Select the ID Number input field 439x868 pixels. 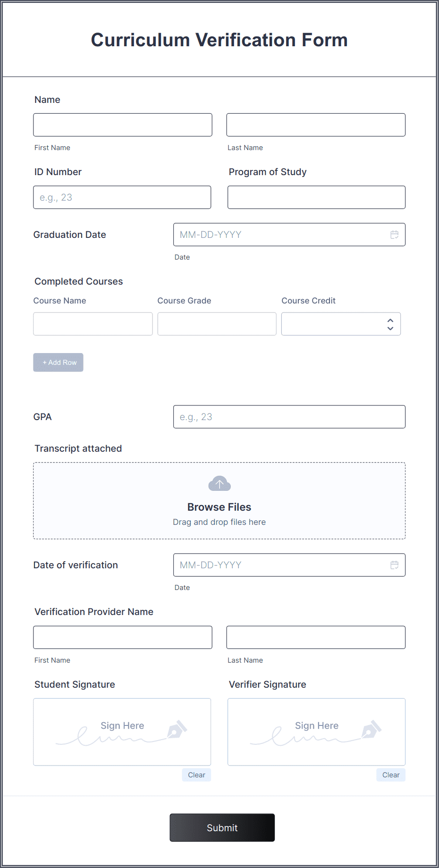(122, 197)
